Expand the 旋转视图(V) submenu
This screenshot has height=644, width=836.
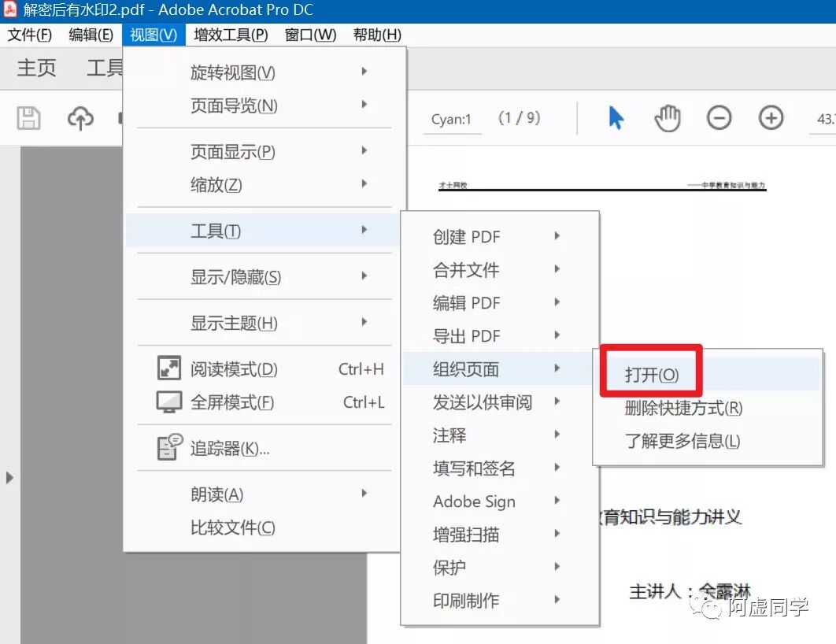(264, 72)
